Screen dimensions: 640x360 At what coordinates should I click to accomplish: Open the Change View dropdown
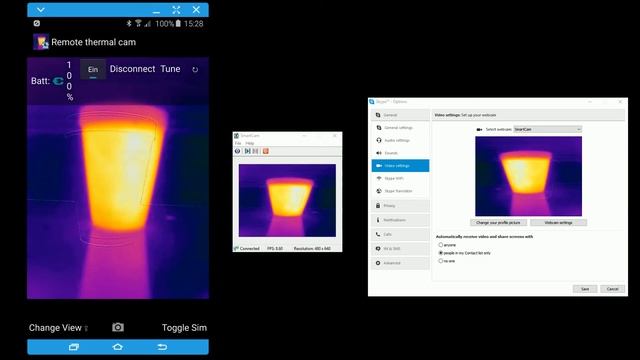pyautogui.click(x=58, y=328)
